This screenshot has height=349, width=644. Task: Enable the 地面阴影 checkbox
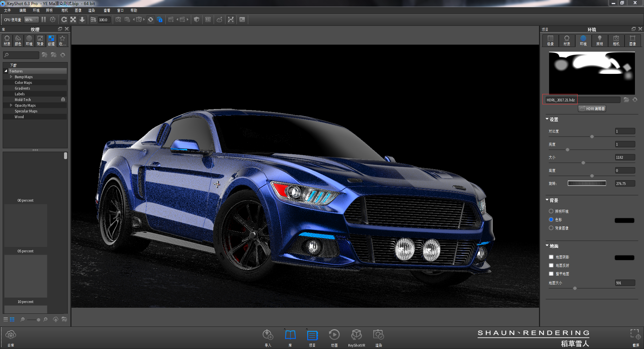[x=551, y=257]
